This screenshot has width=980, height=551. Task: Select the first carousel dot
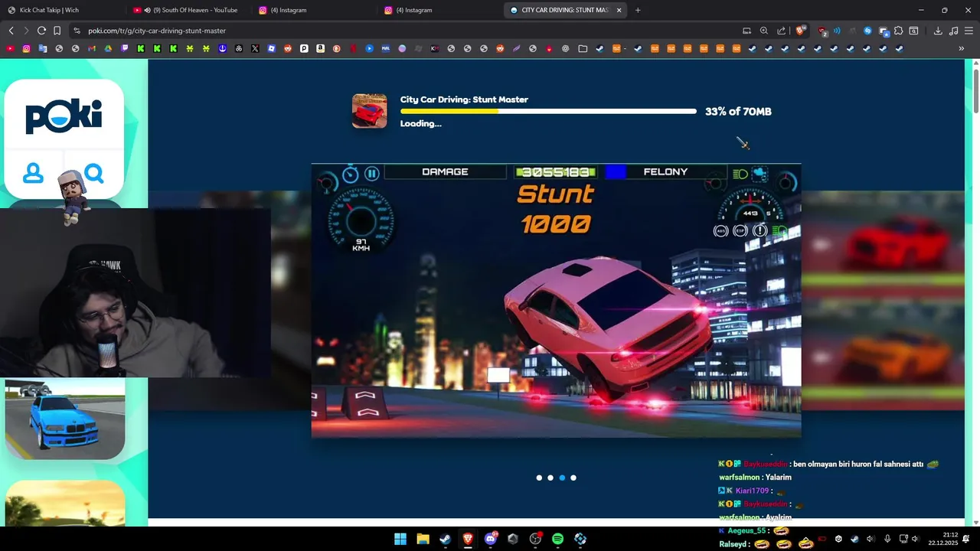pyautogui.click(x=539, y=478)
